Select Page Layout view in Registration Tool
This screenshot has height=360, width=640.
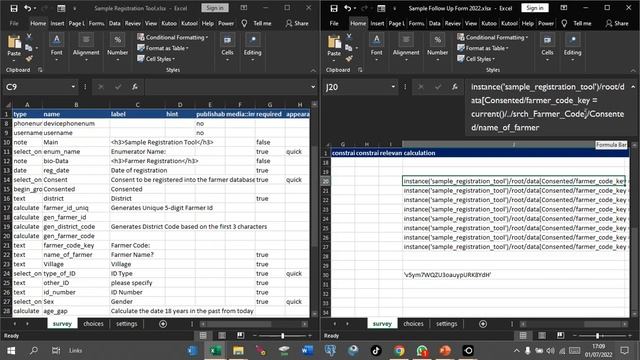222,336
